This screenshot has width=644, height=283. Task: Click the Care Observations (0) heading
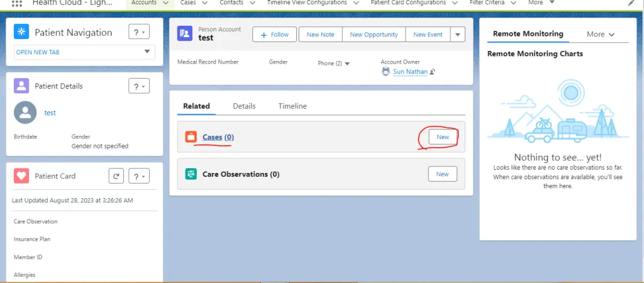tap(241, 174)
